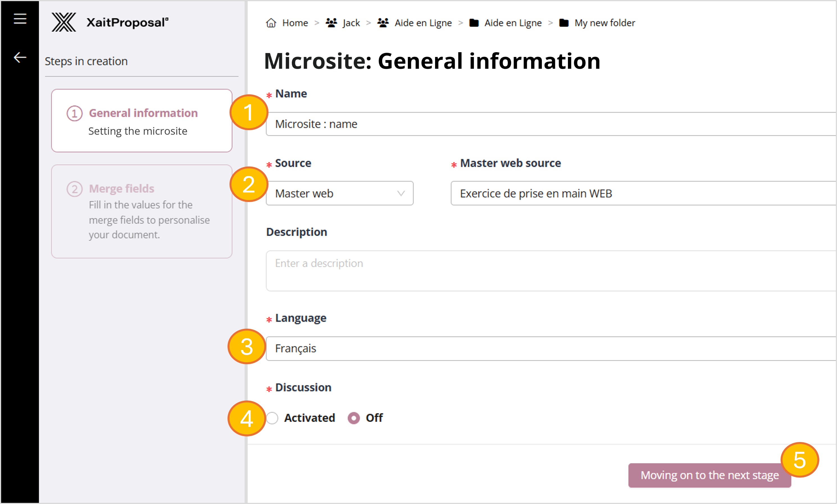The width and height of the screenshot is (837, 504).
Task: Open the My new folder breadcrumb link
Action: [605, 22]
